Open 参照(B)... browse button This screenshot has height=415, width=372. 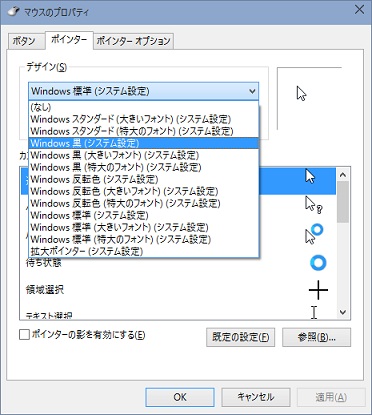coord(316,337)
